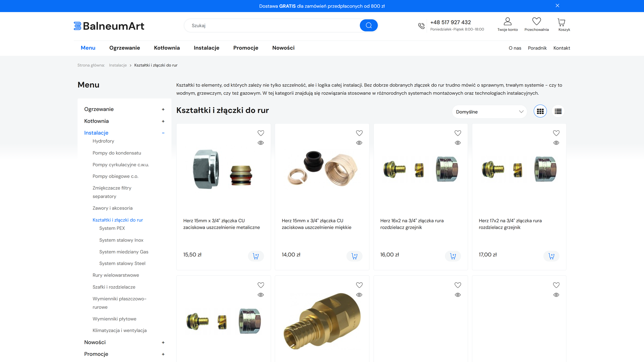The width and height of the screenshot is (644, 362).
Task: Favorite the Herz 15mm uszczelnienie miękkie product
Action: [359, 133]
